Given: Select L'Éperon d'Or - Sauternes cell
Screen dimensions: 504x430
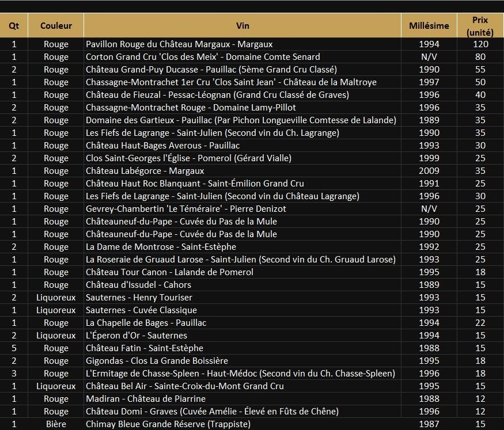Looking at the screenshot, I should pos(242,336).
